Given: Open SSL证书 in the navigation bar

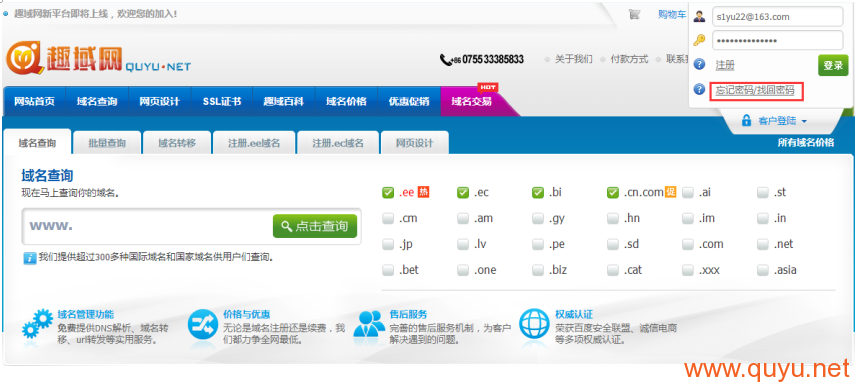Looking at the screenshot, I should coord(222,101).
